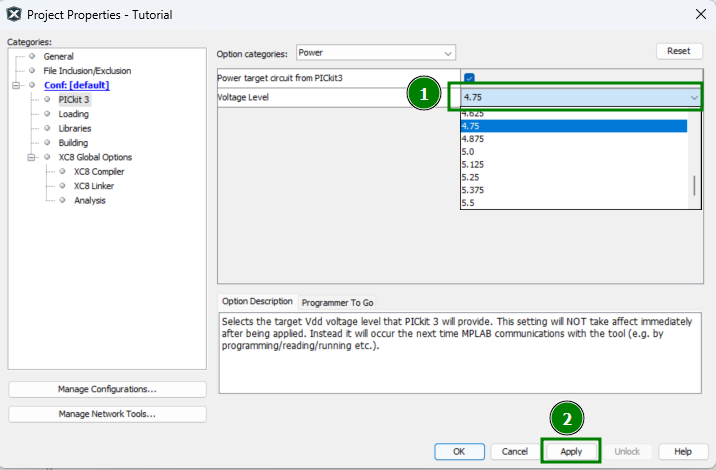The width and height of the screenshot is (716, 470).
Task: Click the Cancel button
Action: pyautogui.click(x=515, y=452)
